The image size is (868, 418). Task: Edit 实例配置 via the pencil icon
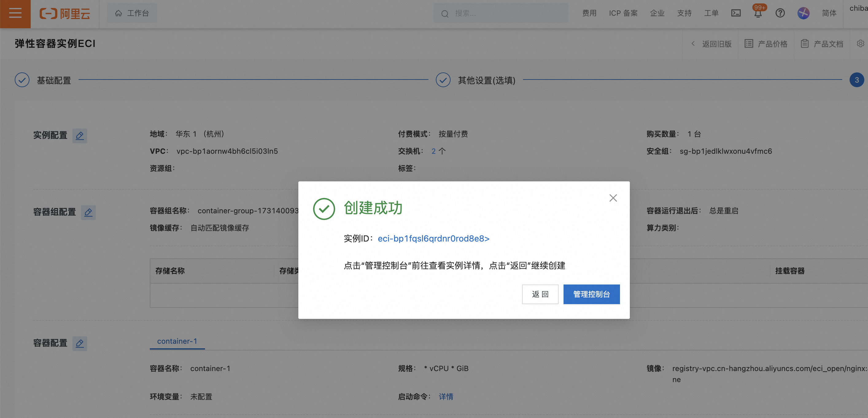coord(80,136)
